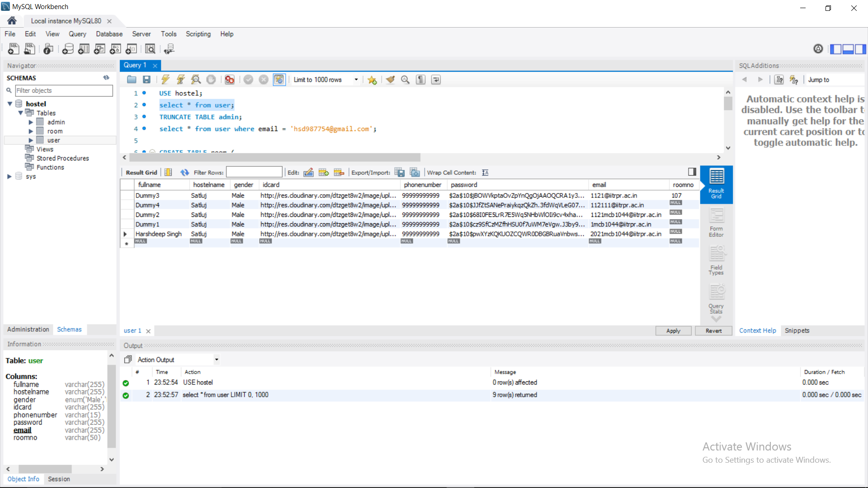Image resolution: width=868 pixels, height=488 pixels.
Task: Stop the executing query icon
Action: 211,80
